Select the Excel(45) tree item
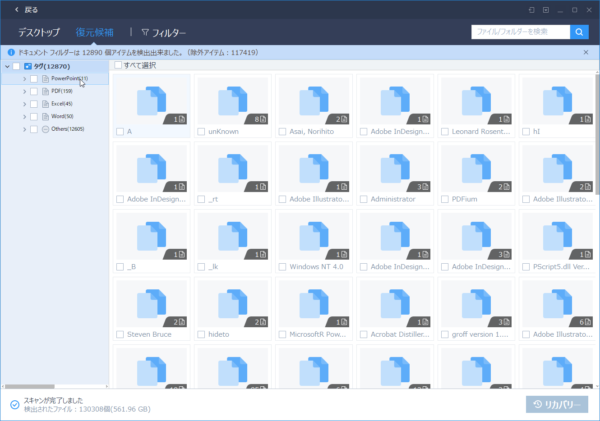 pyautogui.click(x=62, y=104)
